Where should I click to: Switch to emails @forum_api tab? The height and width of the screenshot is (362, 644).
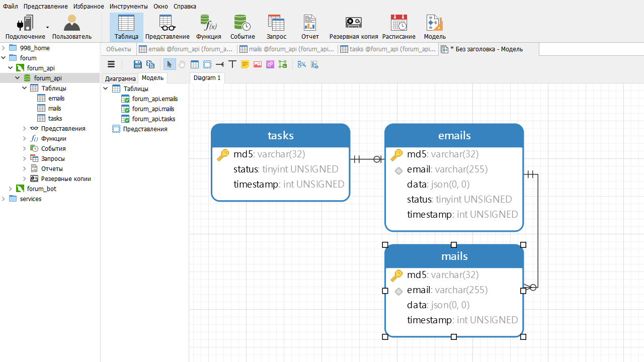click(x=187, y=49)
